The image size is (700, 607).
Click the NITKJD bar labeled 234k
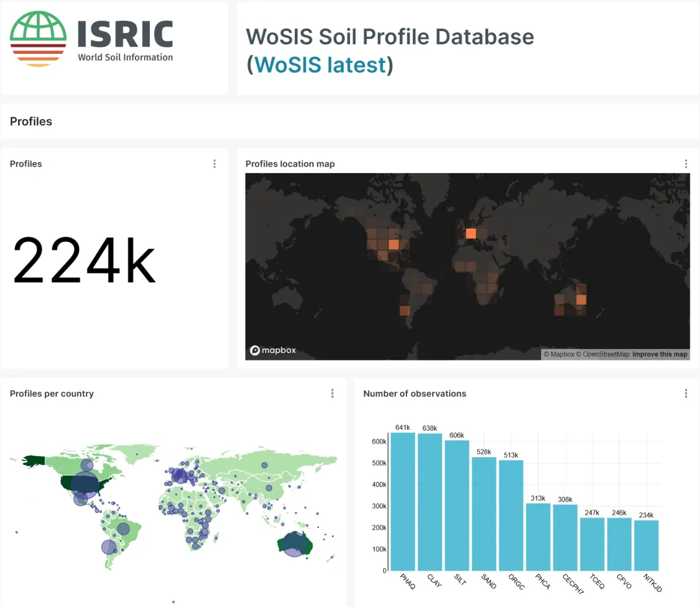[646, 546]
